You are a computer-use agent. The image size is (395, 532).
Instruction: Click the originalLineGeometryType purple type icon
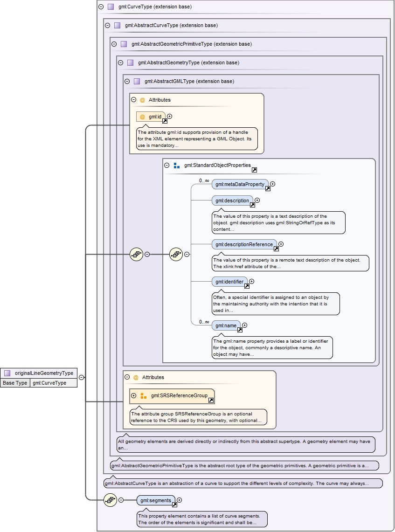[x=7, y=373]
